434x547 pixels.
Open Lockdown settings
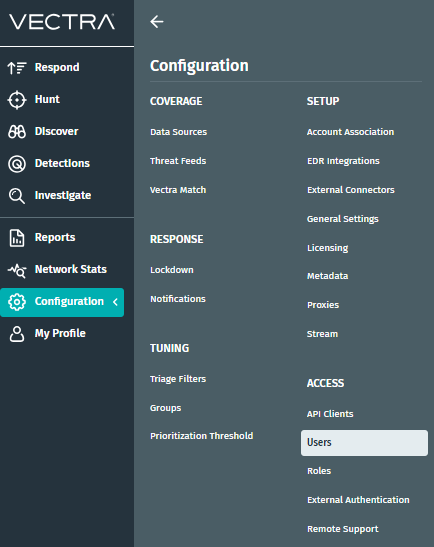(172, 270)
